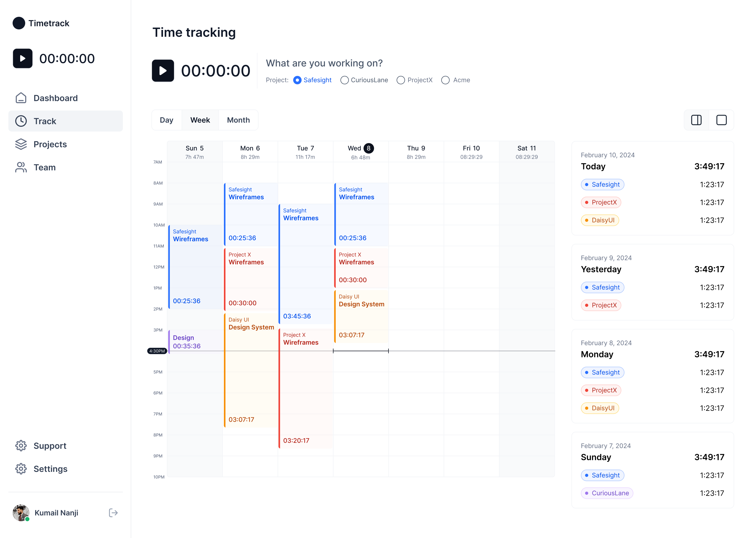
Task: Click the CuriousLane tag under Sunday
Action: [x=607, y=493]
